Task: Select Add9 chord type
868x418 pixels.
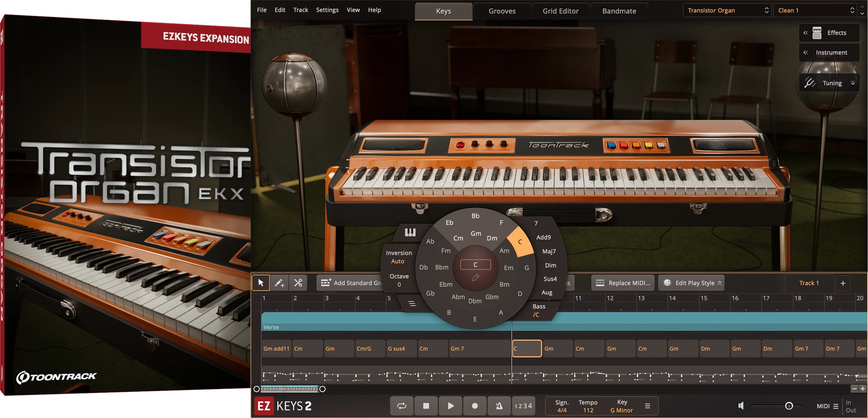Action: point(543,237)
